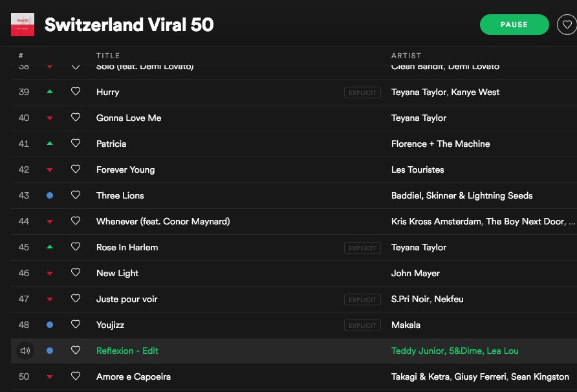Click the EXPLICIT tag on Juste pour voir

point(362,299)
